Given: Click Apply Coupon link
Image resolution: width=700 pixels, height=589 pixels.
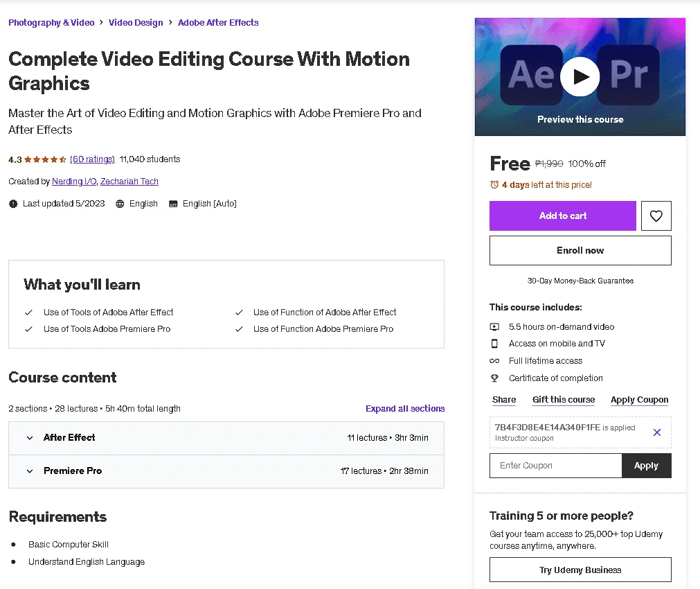Looking at the screenshot, I should (639, 400).
